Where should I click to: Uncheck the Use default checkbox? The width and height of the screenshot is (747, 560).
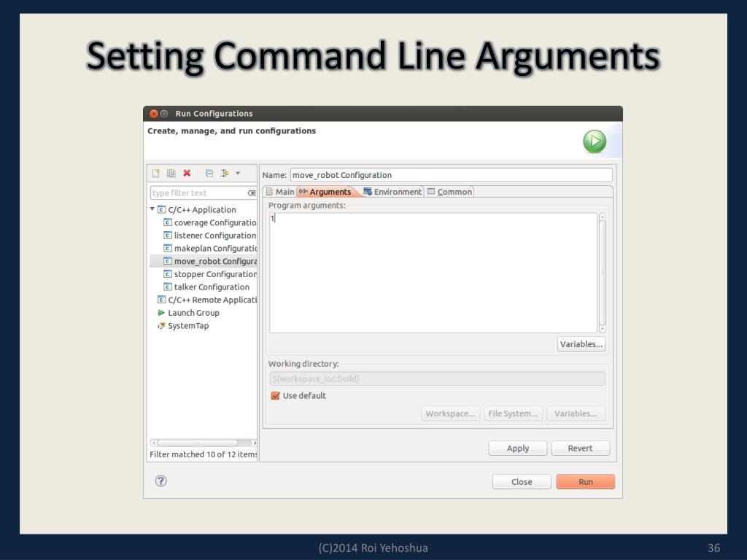pyautogui.click(x=275, y=396)
